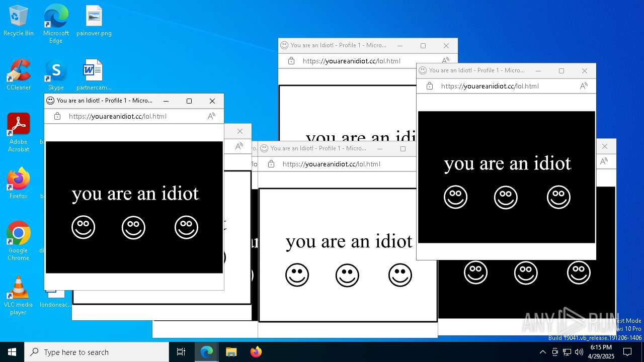The image size is (644, 362).
Task: Select the painover.png file on the desktop
Action: [94, 21]
